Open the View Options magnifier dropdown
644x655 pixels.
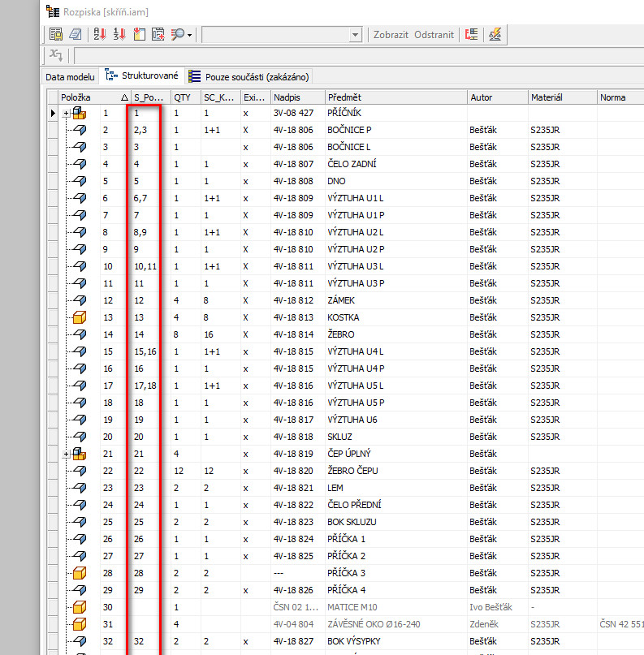tap(180, 34)
